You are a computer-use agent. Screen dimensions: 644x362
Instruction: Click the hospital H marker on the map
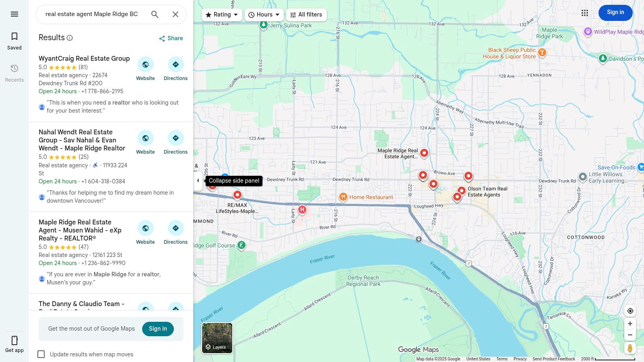302,210
